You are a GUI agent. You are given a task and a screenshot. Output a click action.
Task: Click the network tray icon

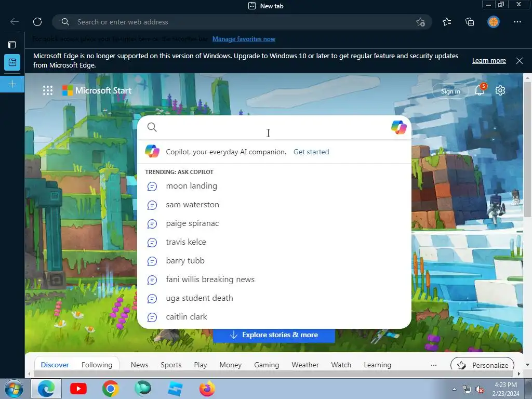tap(467, 390)
